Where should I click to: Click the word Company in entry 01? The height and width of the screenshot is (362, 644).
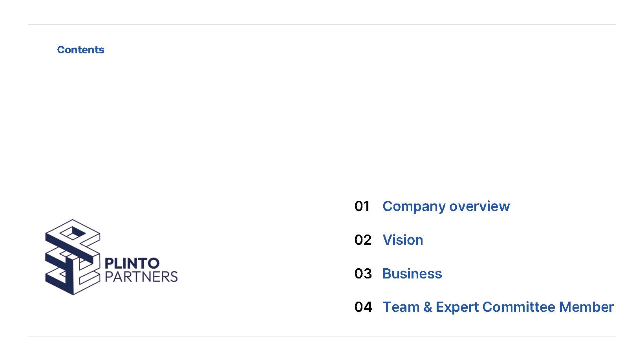pyautogui.click(x=414, y=207)
